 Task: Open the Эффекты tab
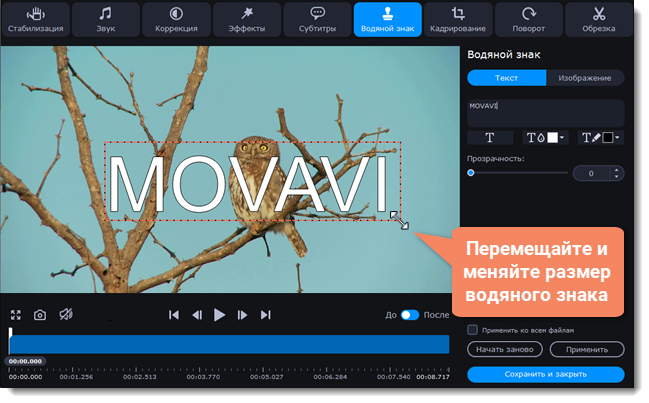[x=246, y=20]
